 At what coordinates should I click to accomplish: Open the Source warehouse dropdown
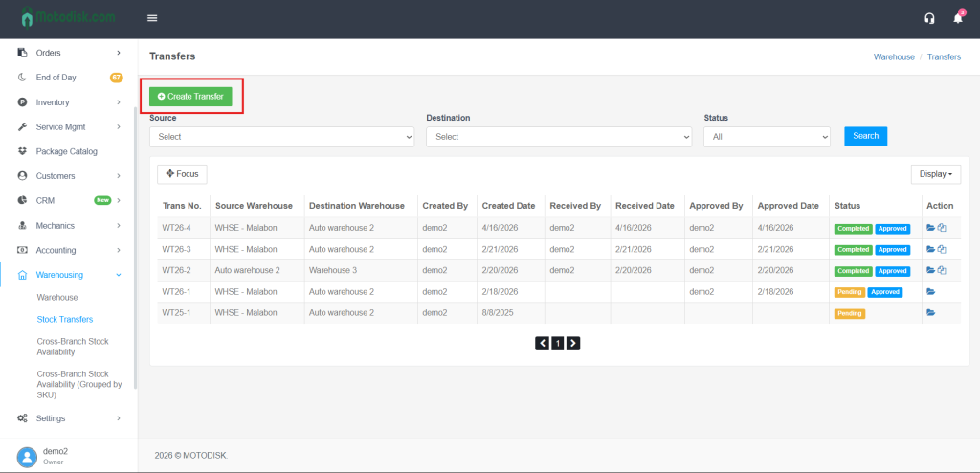[x=281, y=137]
